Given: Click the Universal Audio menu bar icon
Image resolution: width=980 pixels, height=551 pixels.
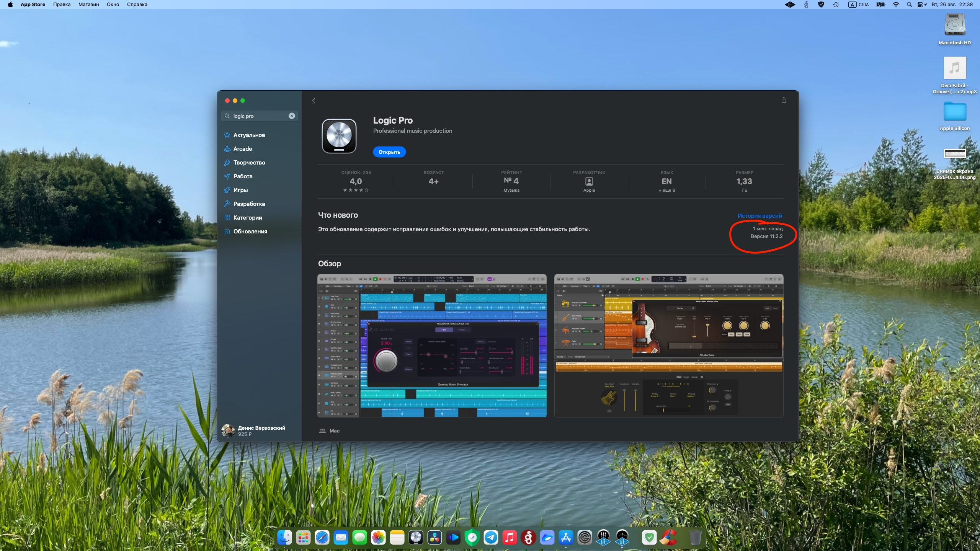Looking at the screenshot, I should tap(790, 5).
